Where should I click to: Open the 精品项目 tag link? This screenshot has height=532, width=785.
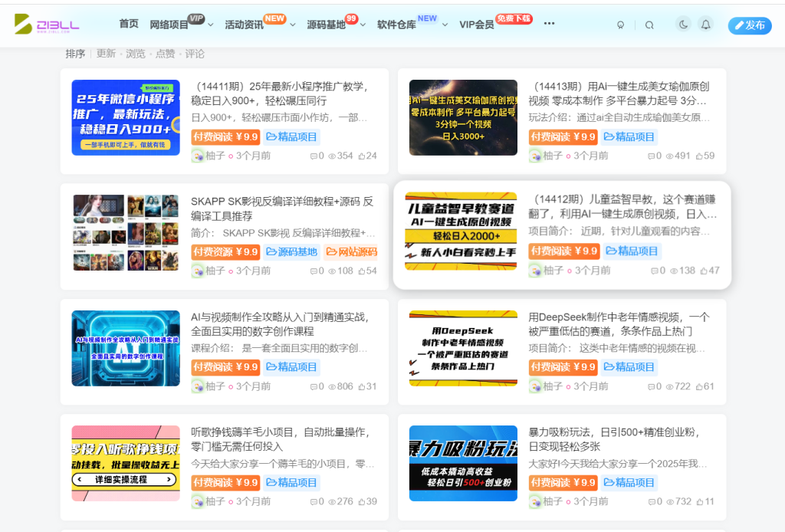(x=291, y=136)
